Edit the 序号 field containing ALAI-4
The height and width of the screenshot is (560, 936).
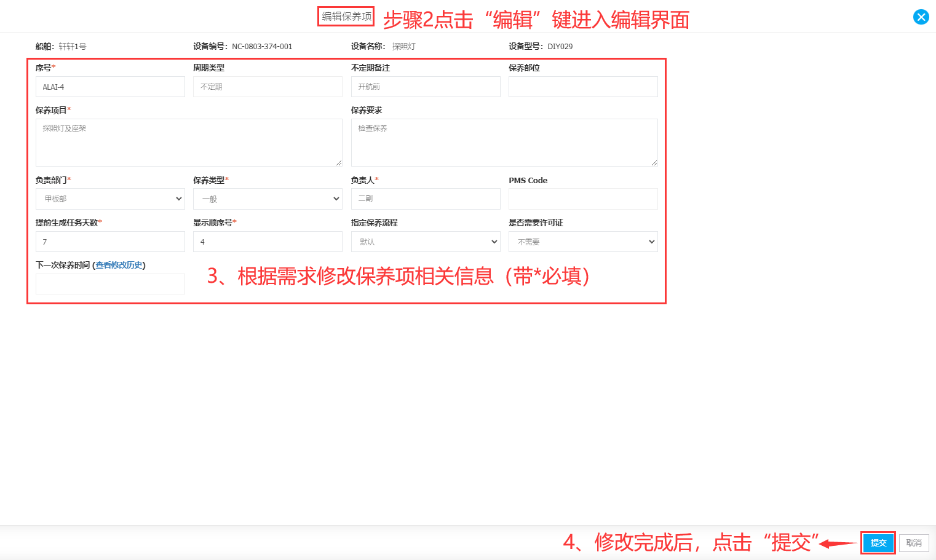coord(110,87)
